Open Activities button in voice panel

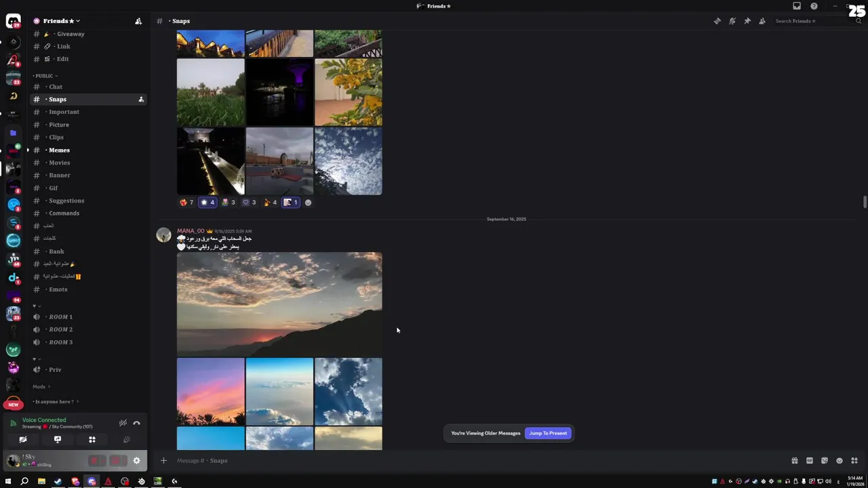point(92,439)
